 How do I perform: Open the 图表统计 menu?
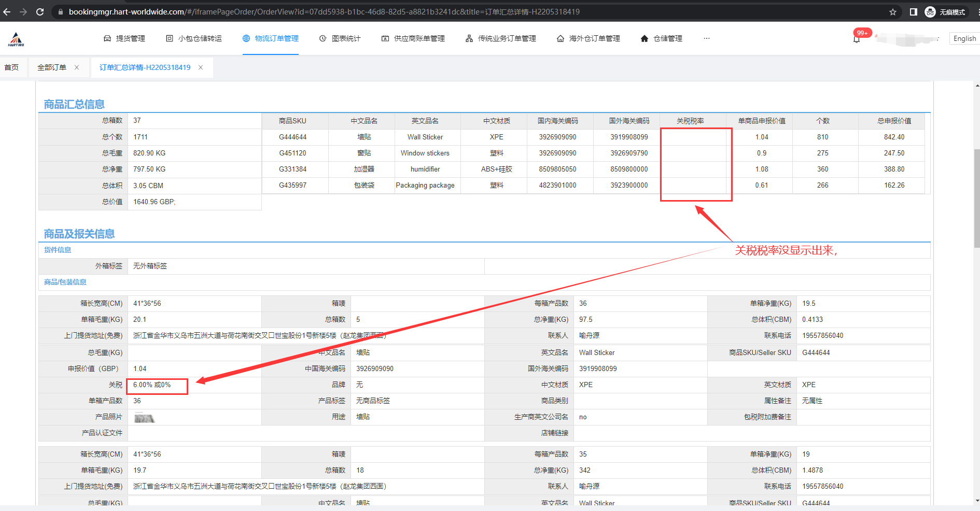click(340, 38)
